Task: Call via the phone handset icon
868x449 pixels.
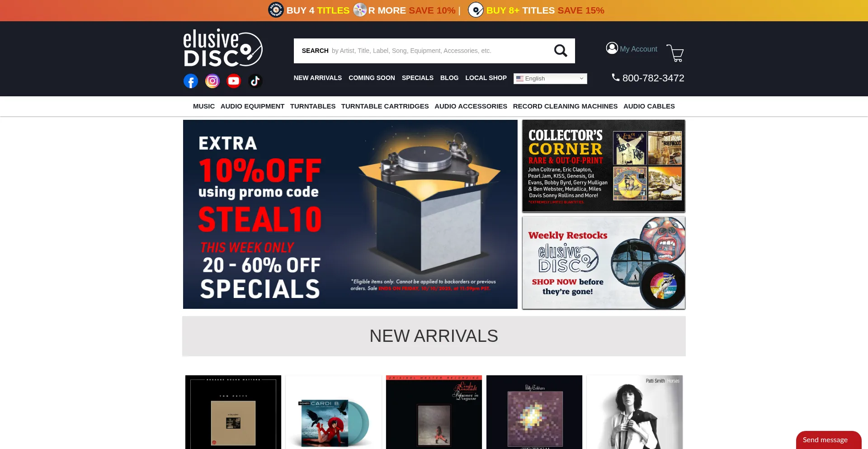Action: click(616, 77)
